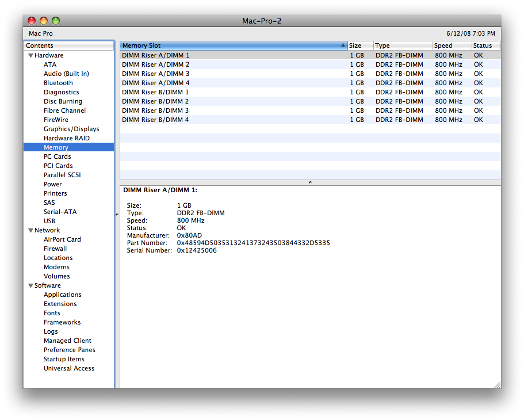
Task: Click the Network category label
Action: click(x=47, y=230)
